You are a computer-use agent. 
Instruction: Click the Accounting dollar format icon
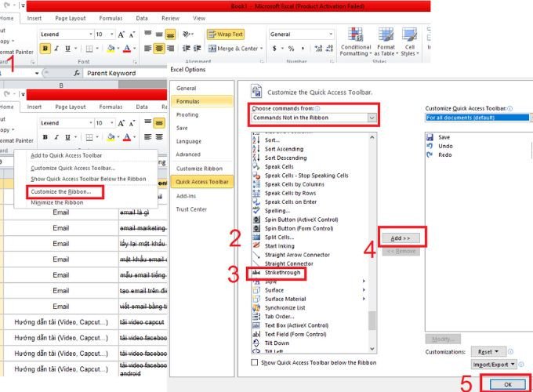[x=274, y=49]
